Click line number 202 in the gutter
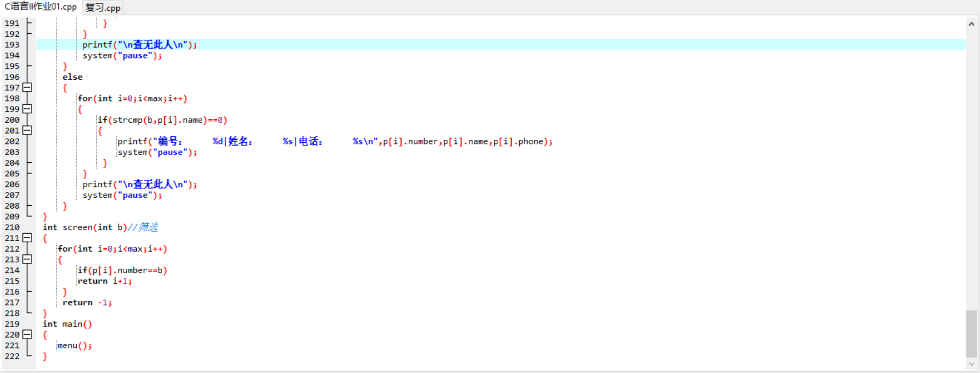The image size is (980, 373). tap(12, 142)
